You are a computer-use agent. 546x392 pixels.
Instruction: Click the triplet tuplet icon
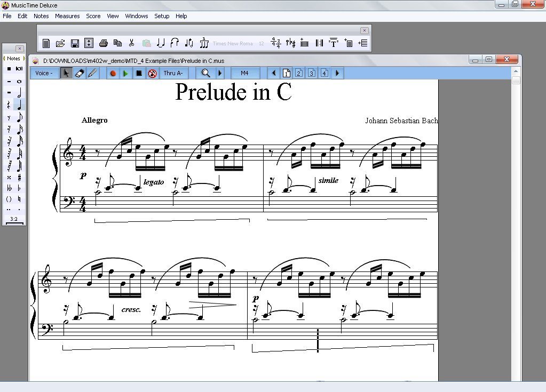tap(204, 43)
